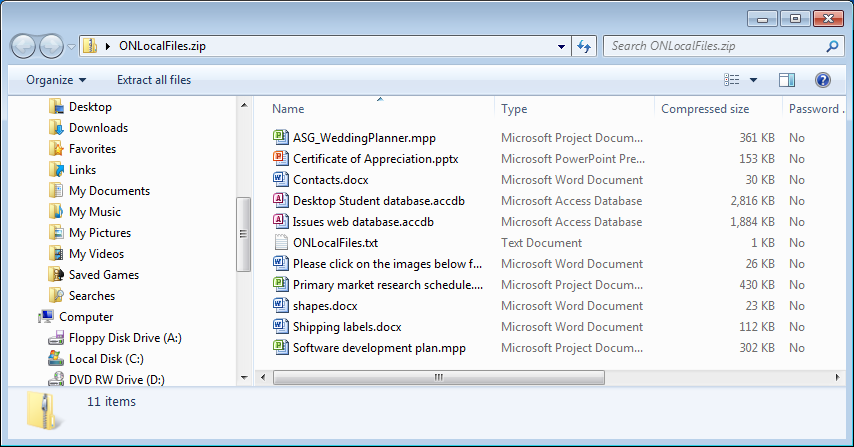Click the '11 items' label in details pane

(x=111, y=402)
